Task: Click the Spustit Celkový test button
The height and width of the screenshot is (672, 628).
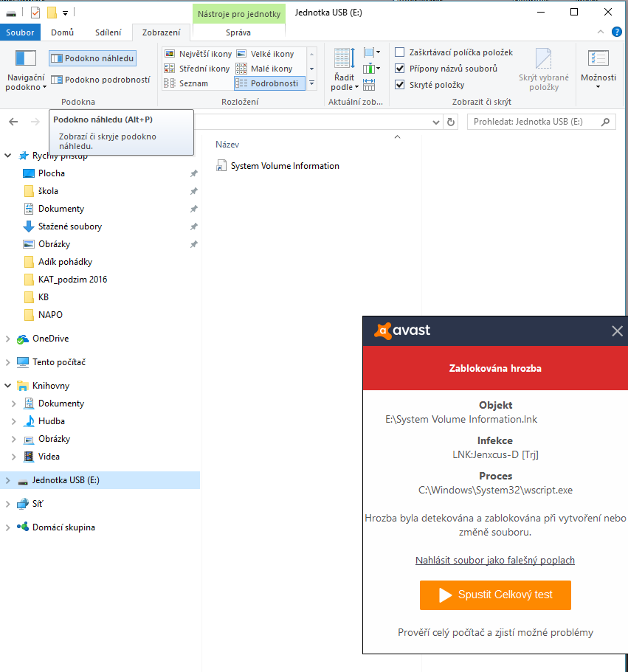Action: point(495,595)
